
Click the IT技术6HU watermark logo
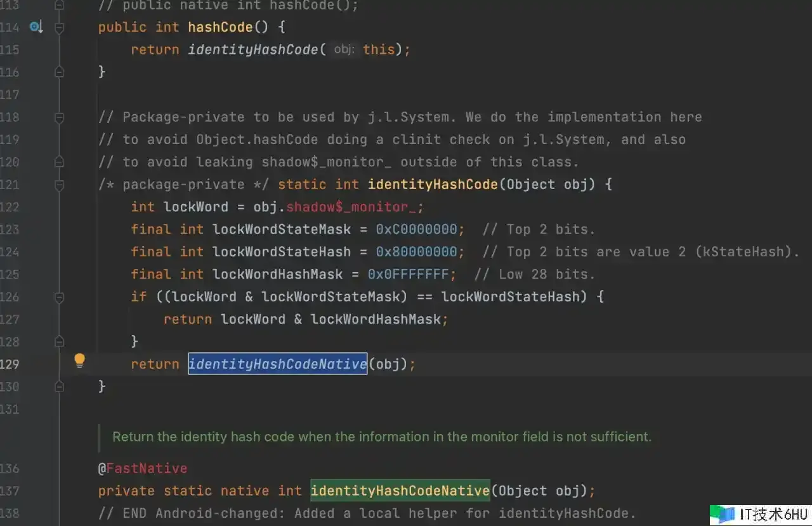759,514
